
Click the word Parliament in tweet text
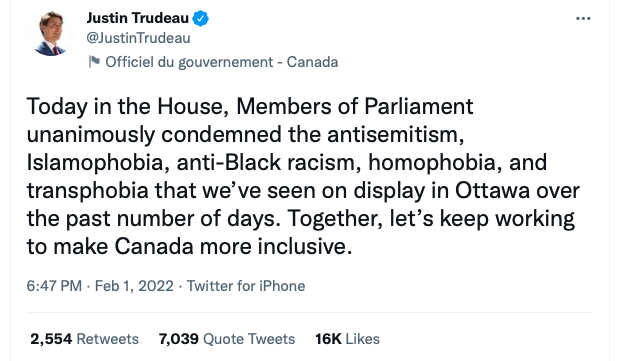tap(419, 107)
